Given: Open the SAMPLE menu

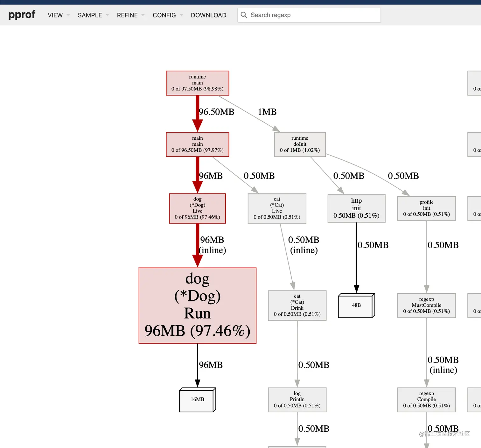Looking at the screenshot, I should (x=93, y=15).
